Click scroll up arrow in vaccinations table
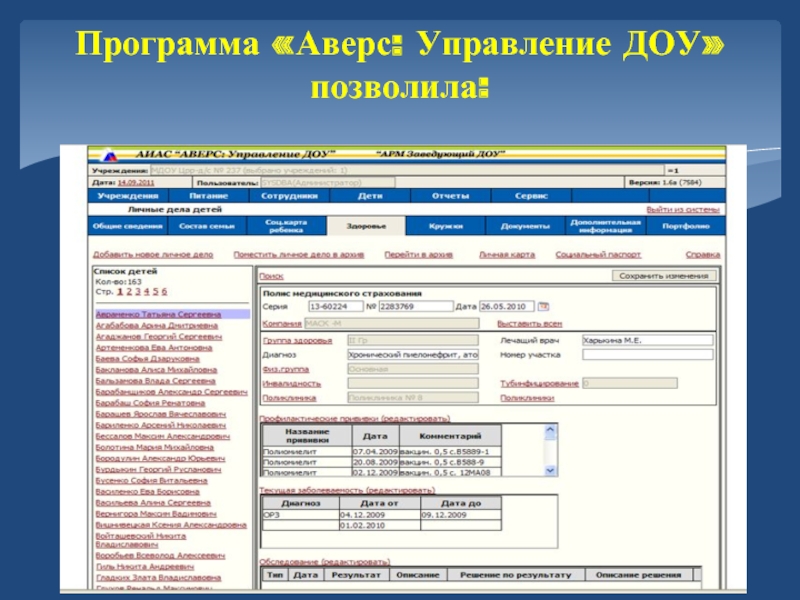 point(550,431)
